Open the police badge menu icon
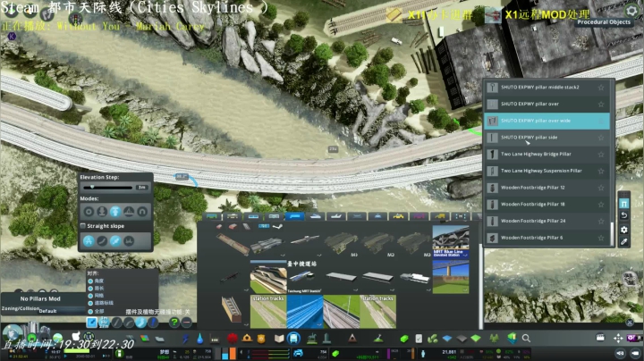Viewport: 644px width, 361px height. pos(261,339)
